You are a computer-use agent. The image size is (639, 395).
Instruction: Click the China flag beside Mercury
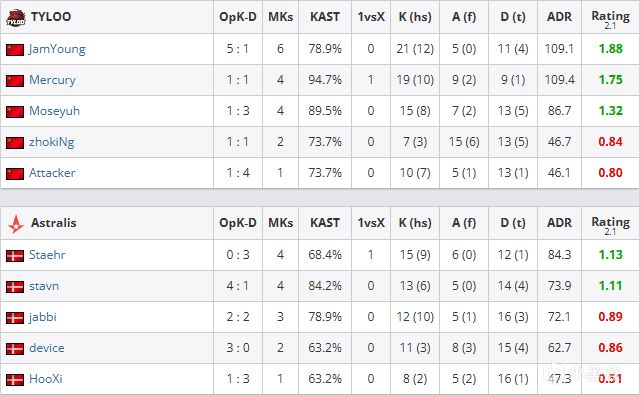click(15, 81)
